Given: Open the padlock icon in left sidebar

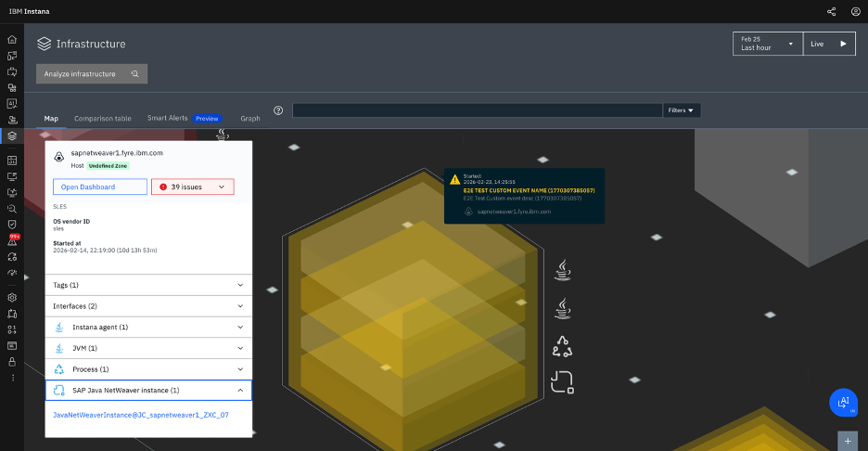Looking at the screenshot, I should [x=12, y=362].
